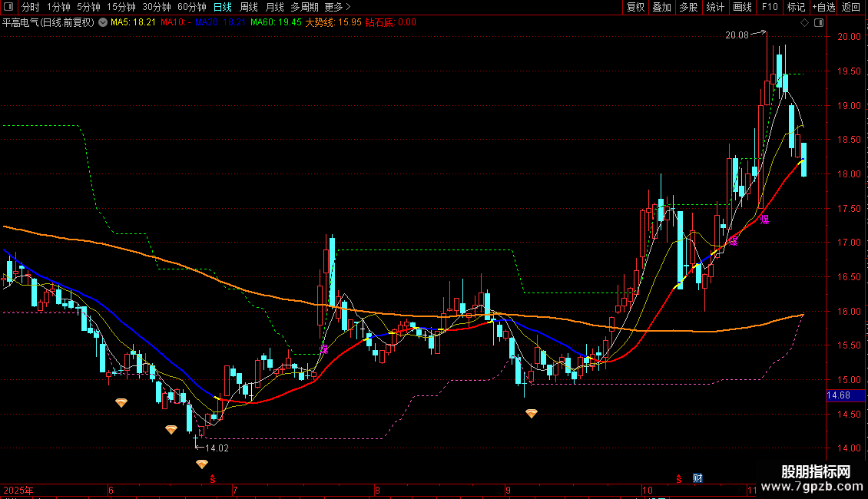Click the 20.00 price axis label
The height and width of the screenshot is (499, 868).
849,37
